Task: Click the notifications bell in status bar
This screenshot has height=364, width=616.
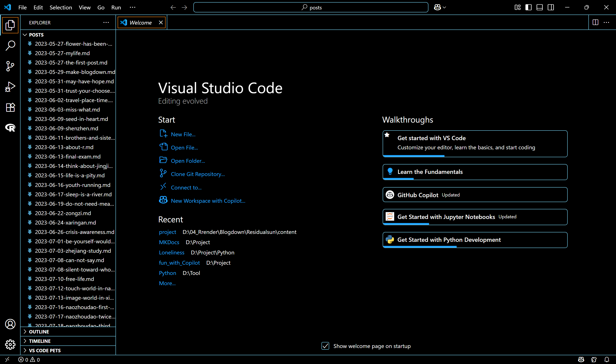Action: pos(607,360)
